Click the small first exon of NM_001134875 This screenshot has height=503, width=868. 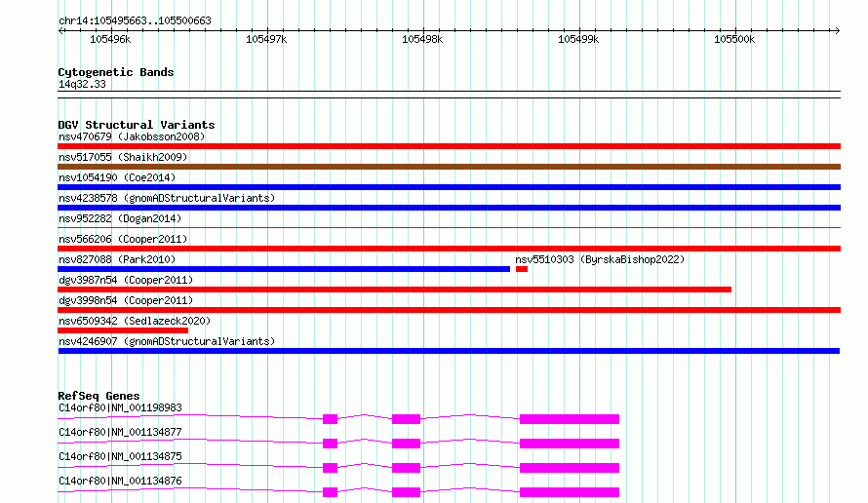pos(330,468)
